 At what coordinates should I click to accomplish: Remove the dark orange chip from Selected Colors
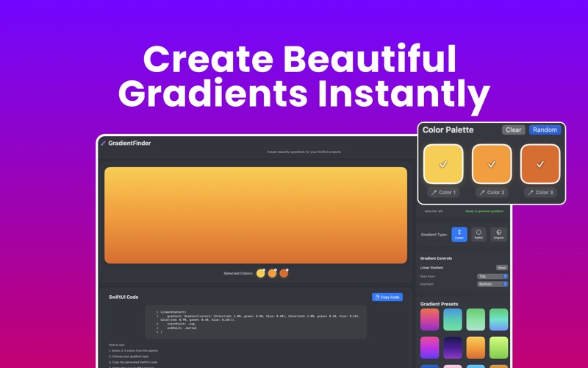pyautogui.click(x=287, y=270)
